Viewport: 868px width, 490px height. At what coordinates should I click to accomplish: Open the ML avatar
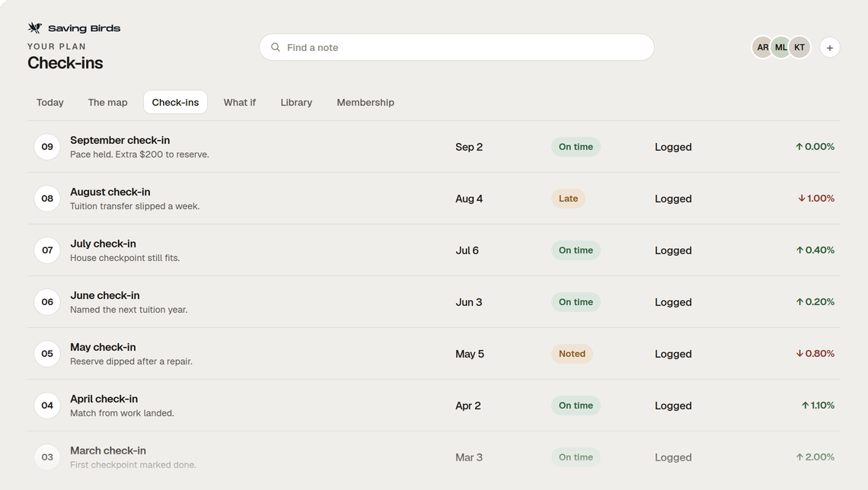click(780, 48)
